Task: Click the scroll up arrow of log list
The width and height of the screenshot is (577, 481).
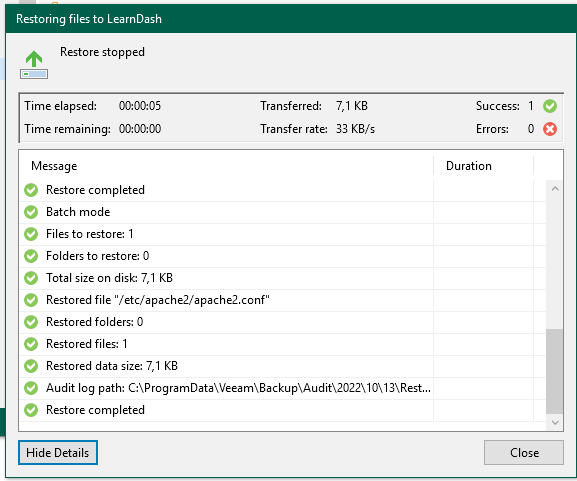Action: click(x=555, y=189)
